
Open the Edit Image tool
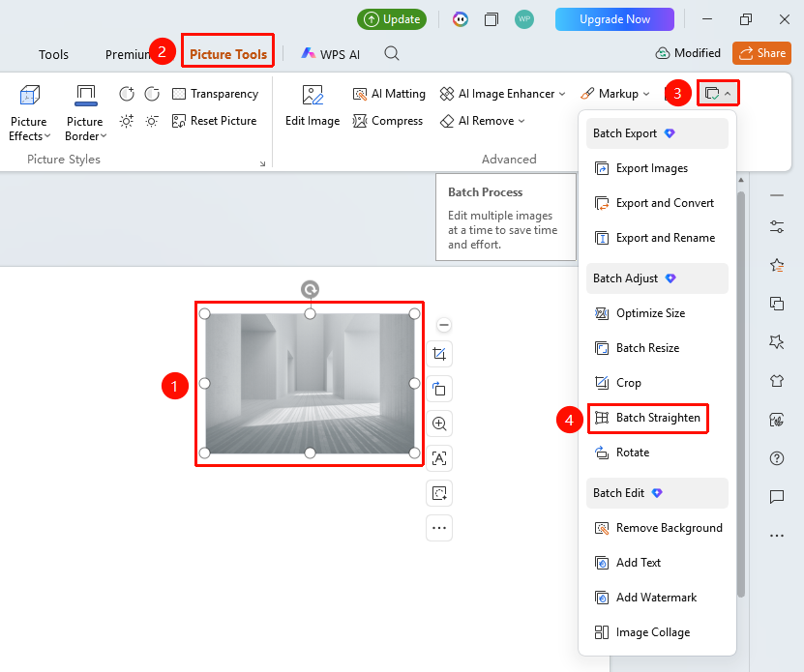tap(313, 105)
